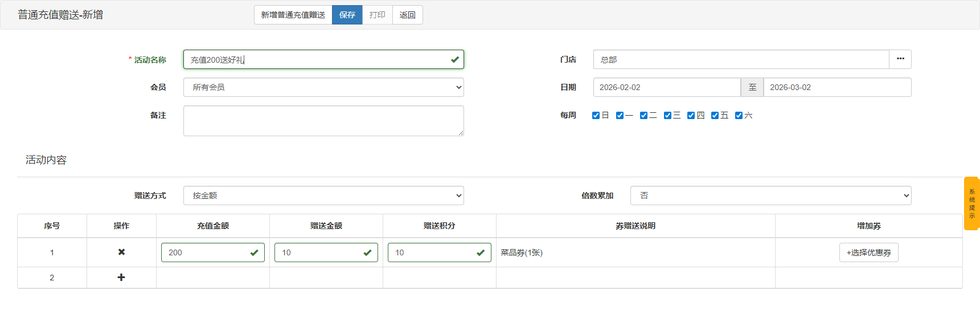The height and width of the screenshot is (318, 980).
Task: Click 新增普通充值赠送 toolbar button
Action: pyautogui.click(x=293, y=15)
